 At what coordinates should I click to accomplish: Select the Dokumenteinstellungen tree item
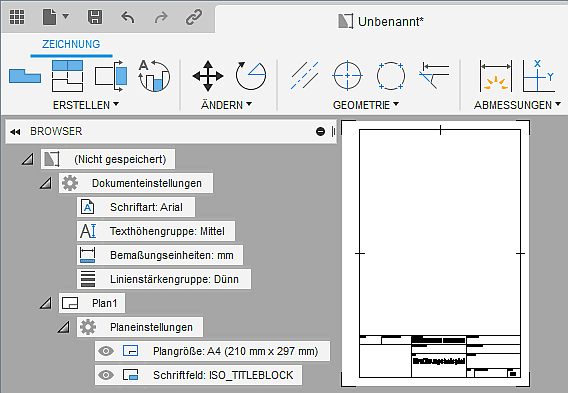tap(136, 183)
